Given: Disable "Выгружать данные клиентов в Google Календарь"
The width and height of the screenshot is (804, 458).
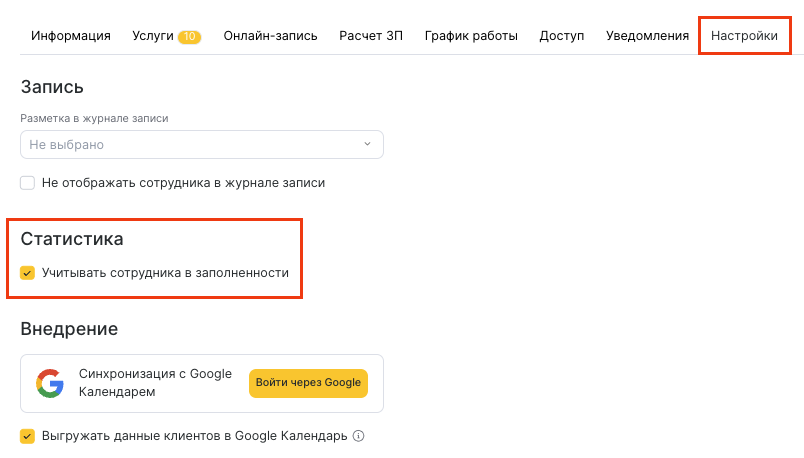Looking at the screenshot, I should 28,436.
